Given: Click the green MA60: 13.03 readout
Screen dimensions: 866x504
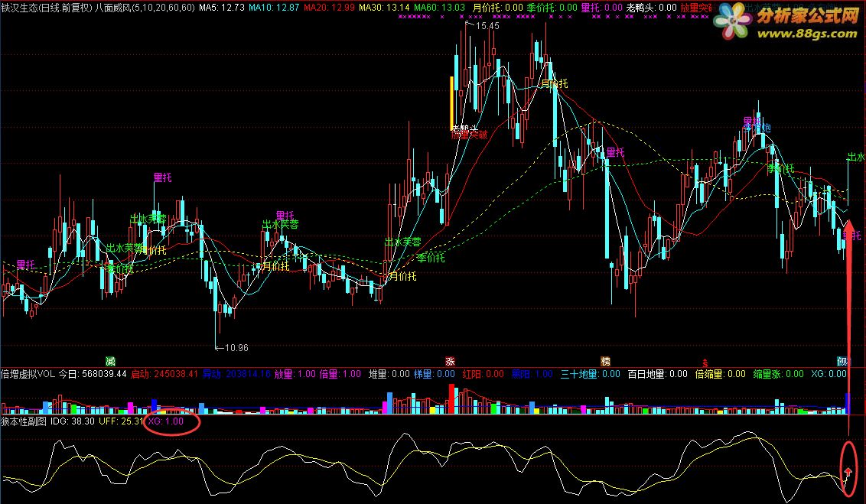Looking at the screenshot, I should (440, 8).
